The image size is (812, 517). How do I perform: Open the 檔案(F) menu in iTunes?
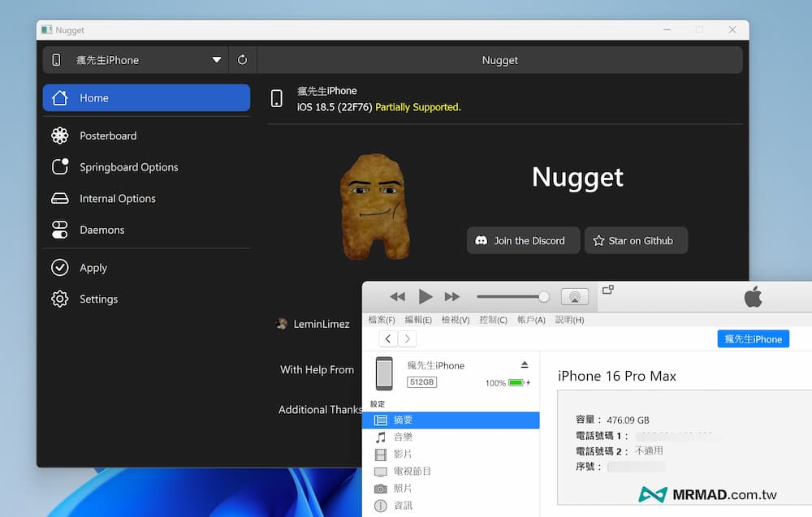coord(382,320)
